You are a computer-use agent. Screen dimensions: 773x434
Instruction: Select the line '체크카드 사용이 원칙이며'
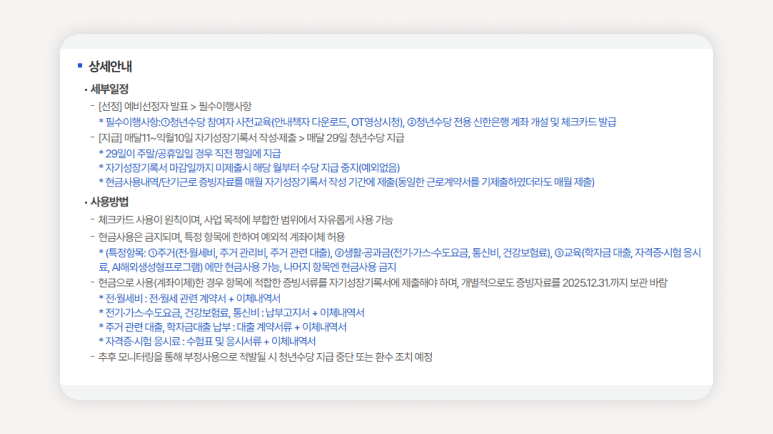[246, 220]
